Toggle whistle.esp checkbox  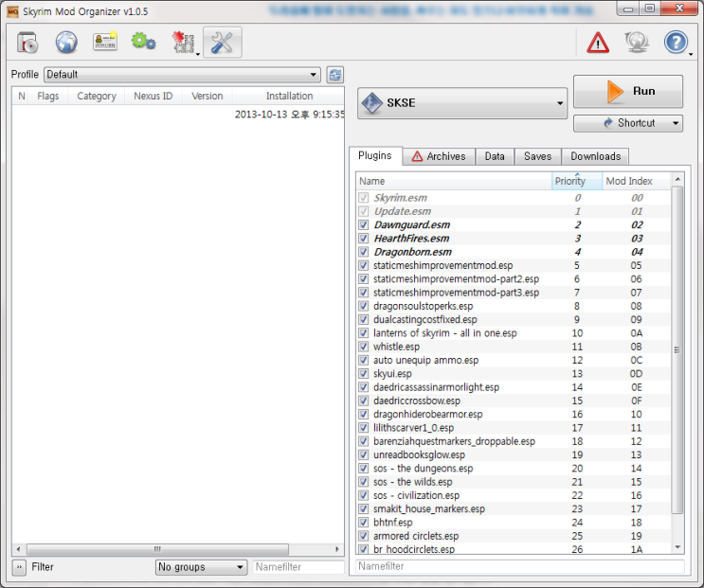tap(364, 347)
